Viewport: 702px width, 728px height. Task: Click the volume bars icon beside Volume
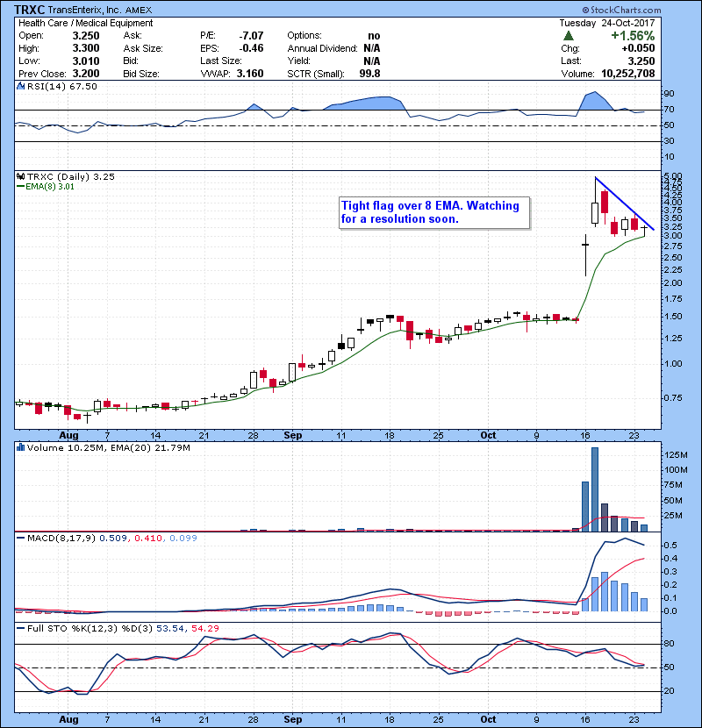[20, 447]
